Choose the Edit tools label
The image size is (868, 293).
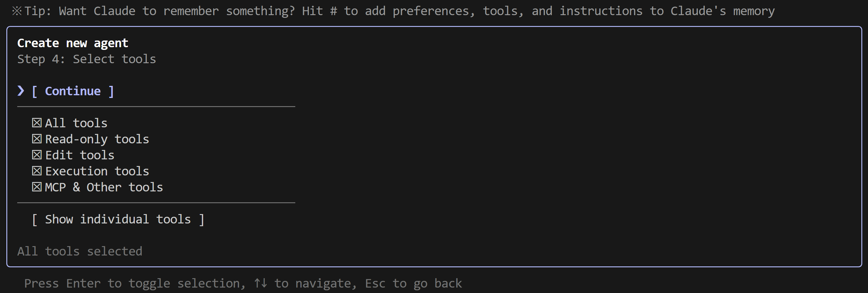(x=80, y=155)
